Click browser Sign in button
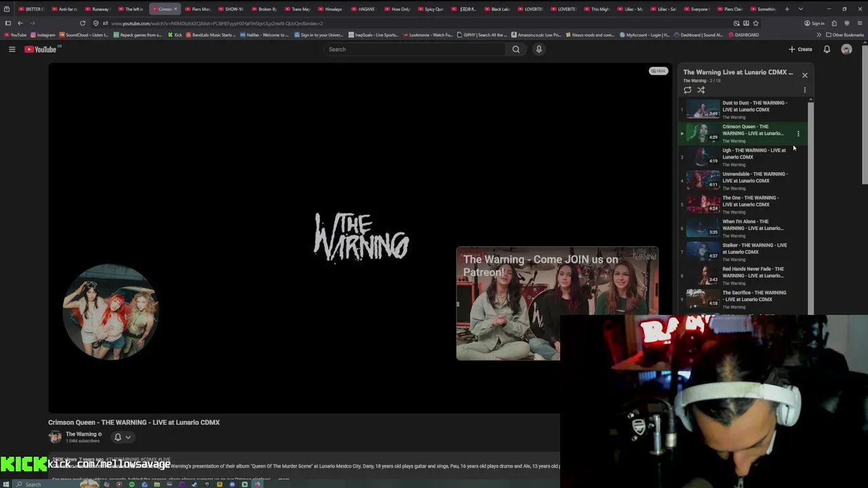Viewport: 868px width, 488px height. pos(814,23)
